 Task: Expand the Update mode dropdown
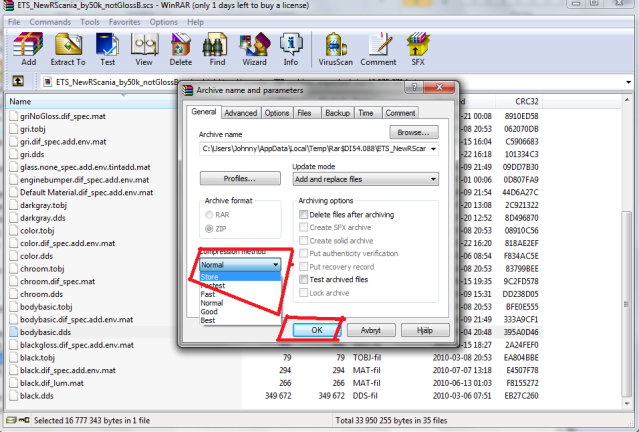click(x=433, y=179)
